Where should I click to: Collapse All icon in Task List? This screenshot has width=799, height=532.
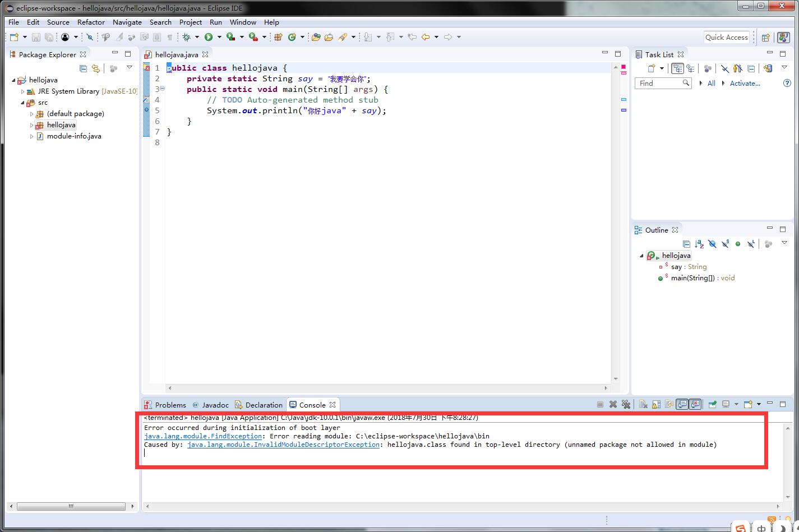coord(751,68)
